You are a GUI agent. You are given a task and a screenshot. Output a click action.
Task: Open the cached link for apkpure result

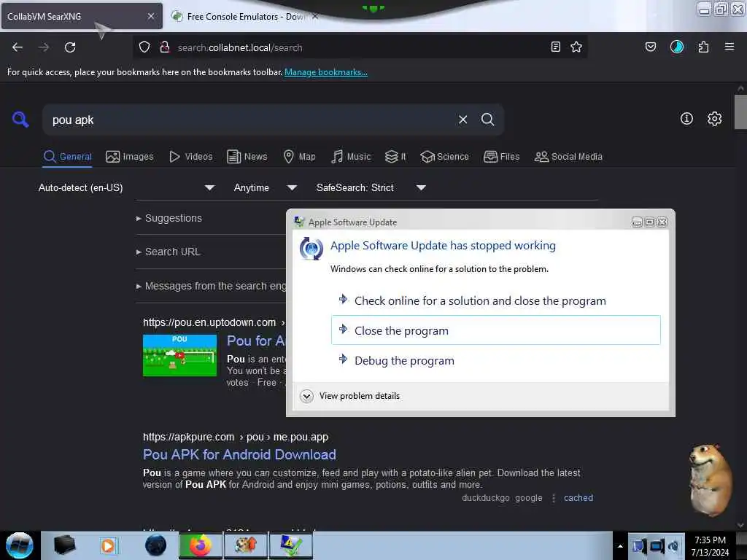578,497
